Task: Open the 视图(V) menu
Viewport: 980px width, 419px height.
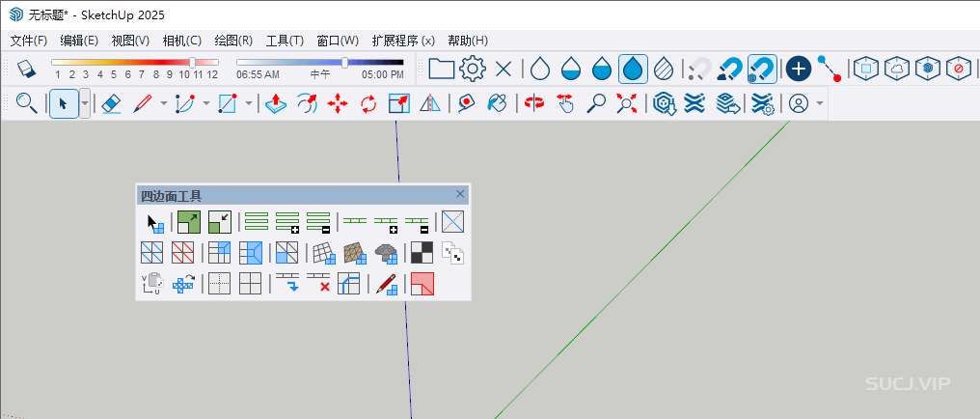Action: (x=130, y=41)
